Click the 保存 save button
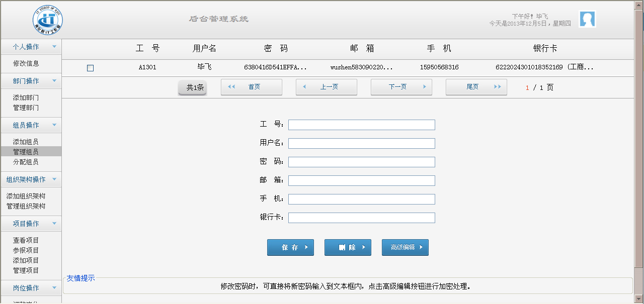 [x=290, y=247]
